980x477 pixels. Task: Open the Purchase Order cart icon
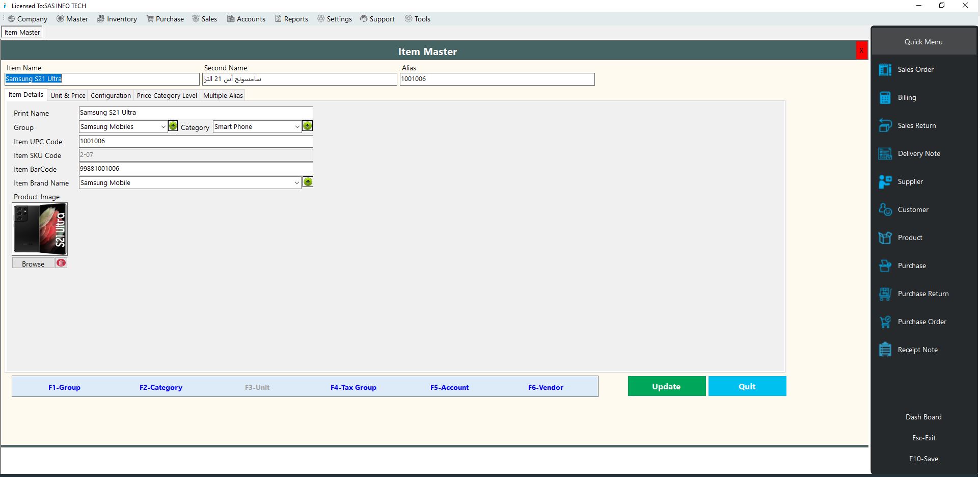885,322
